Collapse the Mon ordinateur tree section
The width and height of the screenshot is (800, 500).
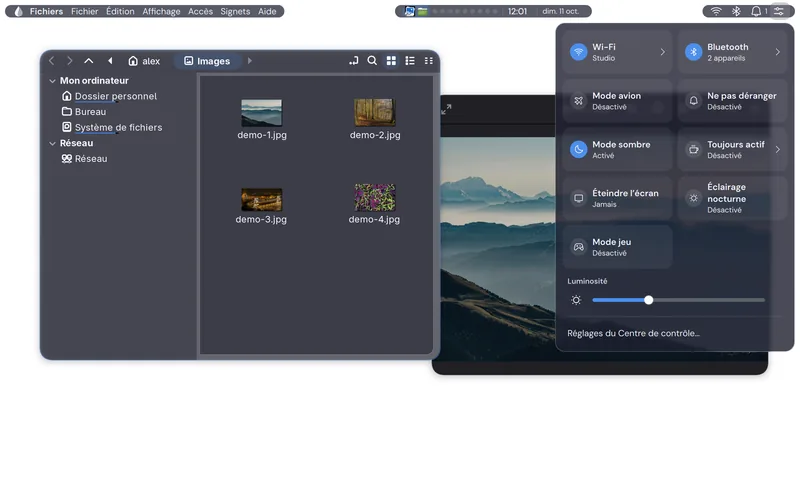(x=52, y=81)
